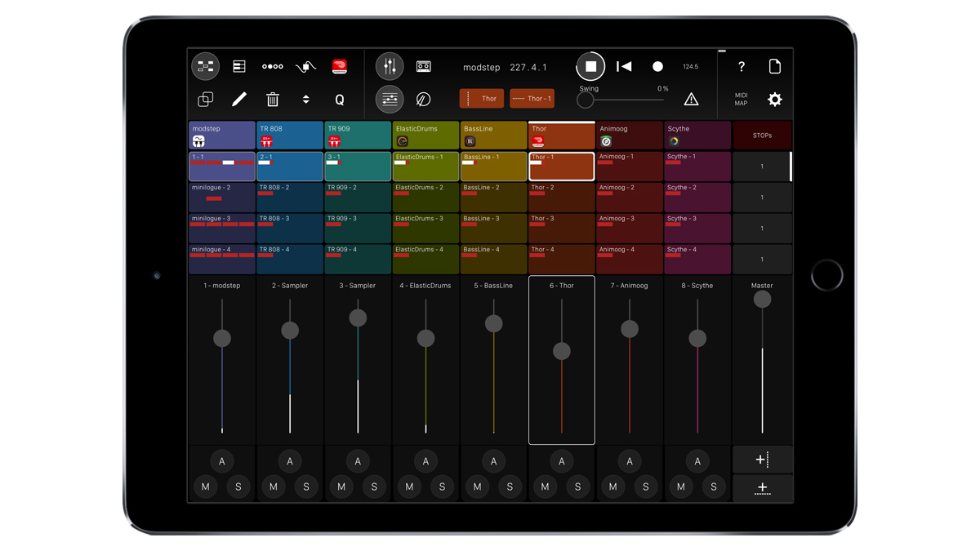Solo the 5 - BassLine channel
980x551 pixels.
click(x=510, y=487)
